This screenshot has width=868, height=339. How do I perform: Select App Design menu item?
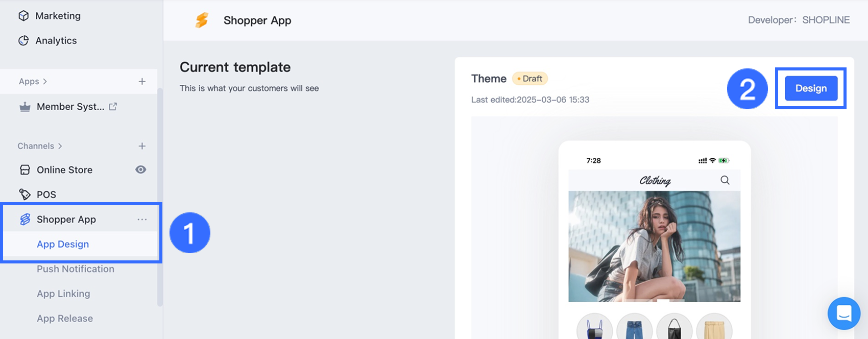coord(63,244)
